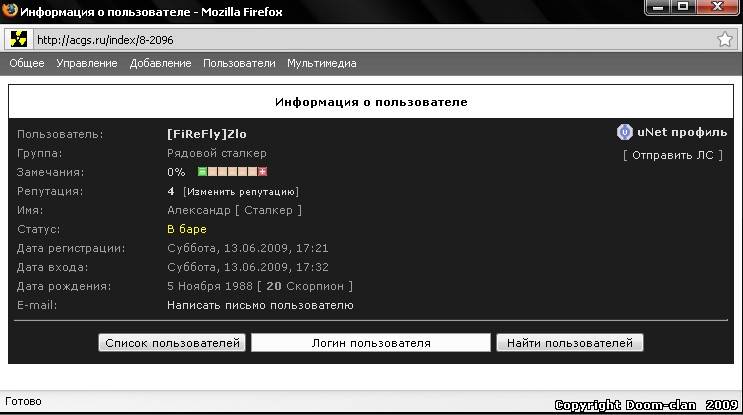This screenshot has height=415, width=743.
Task: Click the bookmark star icon in address bar
Action: (x=724, y=40)
